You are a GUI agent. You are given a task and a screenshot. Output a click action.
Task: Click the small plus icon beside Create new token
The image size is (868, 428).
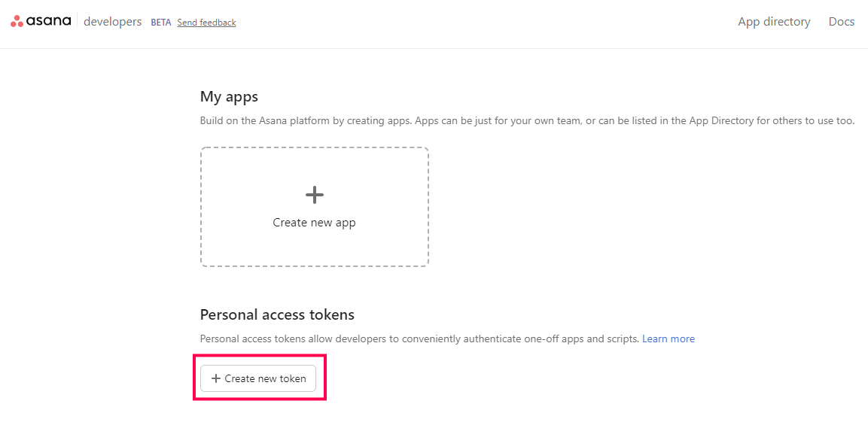tap(216, 378)
